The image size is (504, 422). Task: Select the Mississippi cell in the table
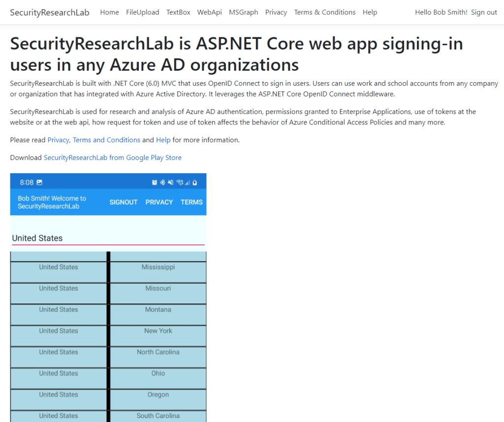click(158, 272)
